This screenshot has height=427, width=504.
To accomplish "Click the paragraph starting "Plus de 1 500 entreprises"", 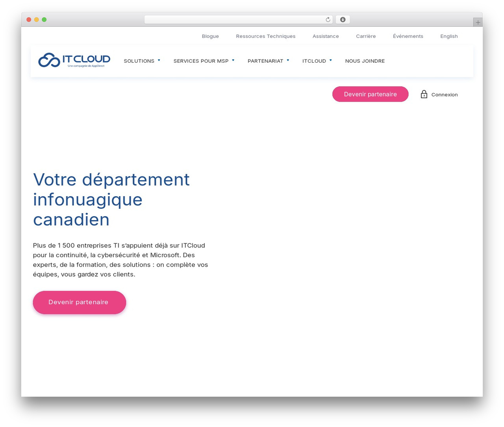I will [120, 260].
